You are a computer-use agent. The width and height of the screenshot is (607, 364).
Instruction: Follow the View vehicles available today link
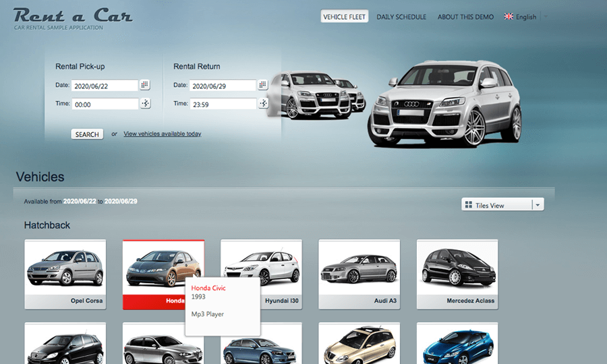tap(162, 134)
